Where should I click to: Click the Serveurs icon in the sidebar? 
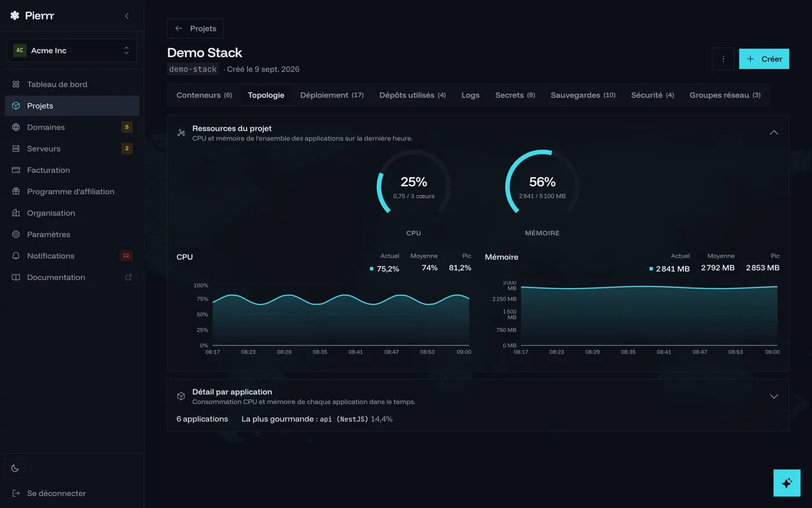point(16,149)
